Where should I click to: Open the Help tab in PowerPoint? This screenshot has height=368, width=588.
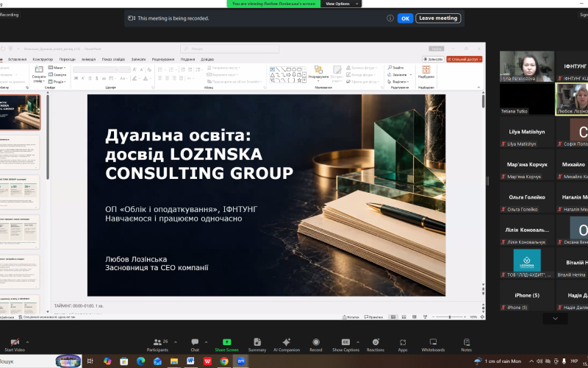click(207, 60)
